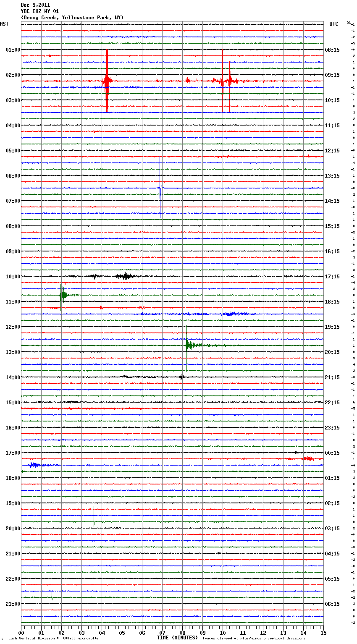Select minute 08 on the bottom axis
Viewport: 357px width, 644px height.
(182, 633)
